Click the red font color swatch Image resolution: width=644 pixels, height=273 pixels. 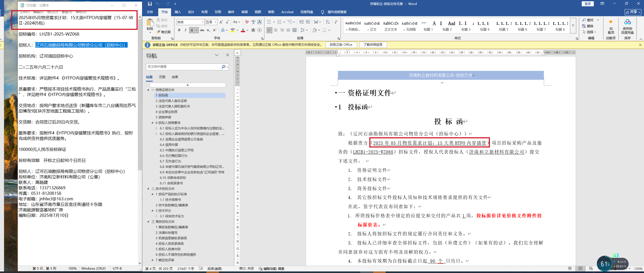pyautogui.click(x=243, y=30)
